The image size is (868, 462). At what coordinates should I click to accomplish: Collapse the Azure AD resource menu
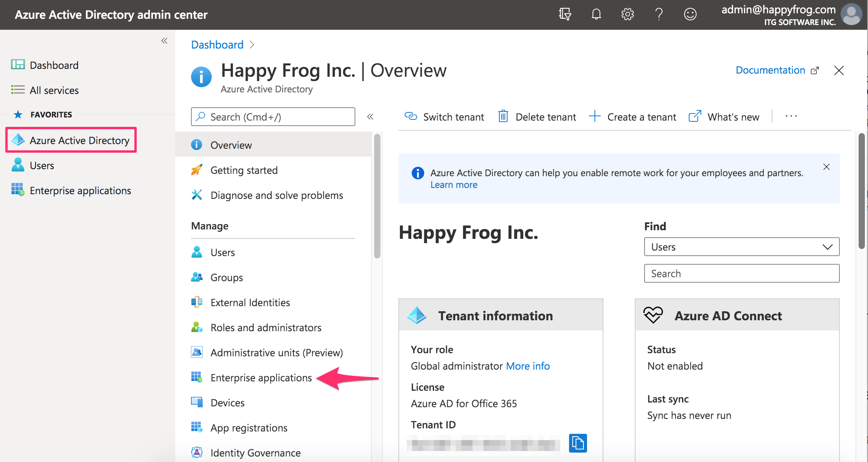click(370, 117)
